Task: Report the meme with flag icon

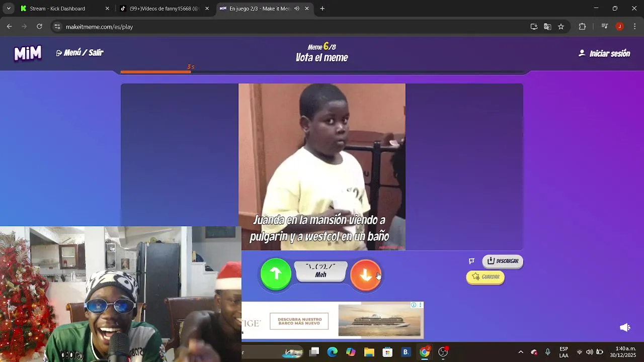Action: (471, 261)
